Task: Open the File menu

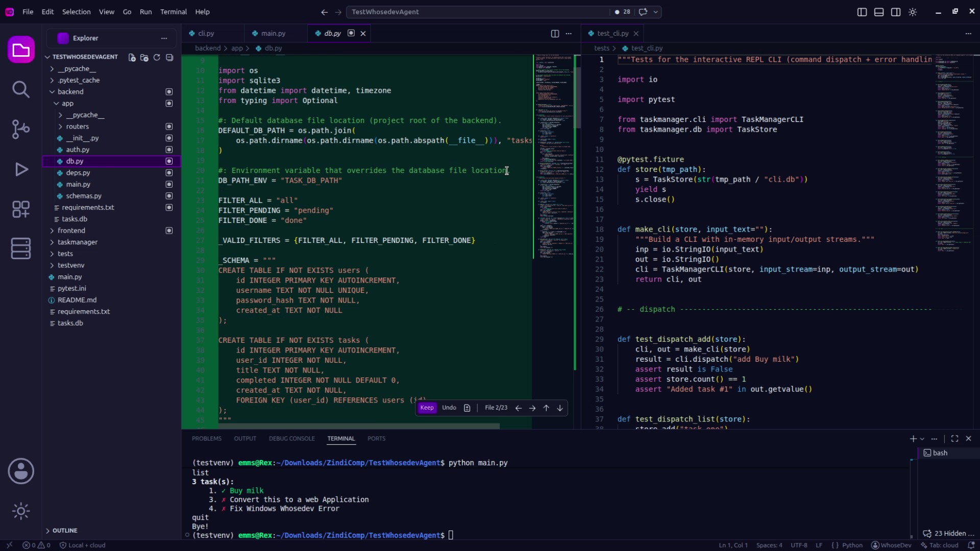Action: click(x=28, y=12)
